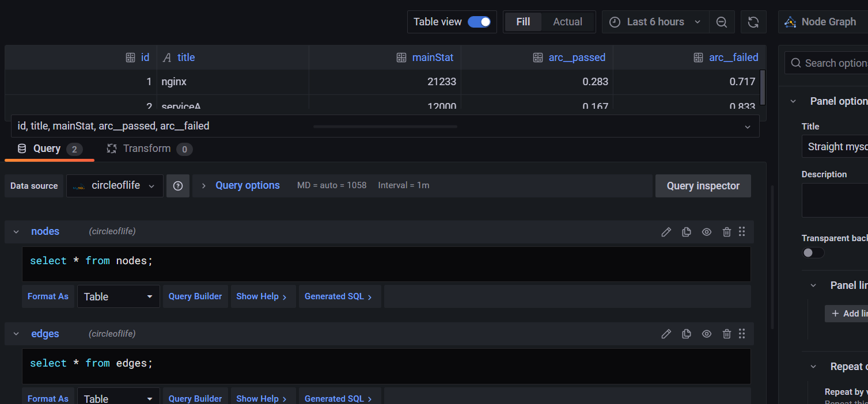868x404 pixels.
Task: Duplicate the edges query
Action: 686,334
